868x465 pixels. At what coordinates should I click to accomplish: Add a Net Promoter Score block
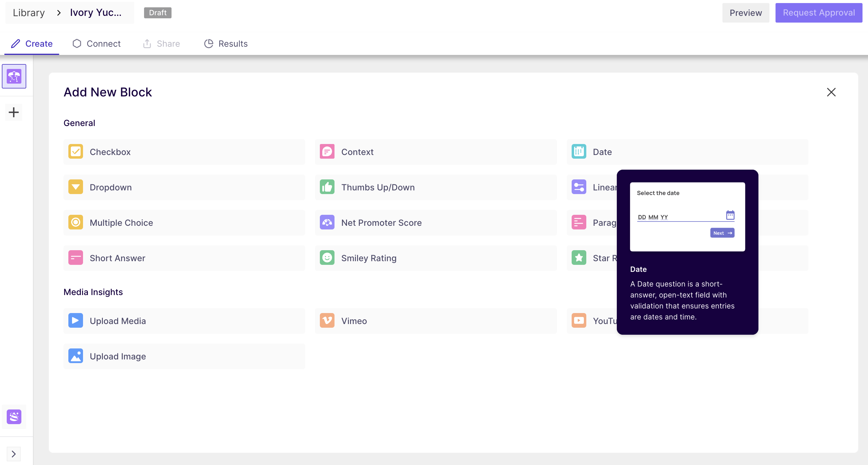pyautogui.click(x=435, y=223)
